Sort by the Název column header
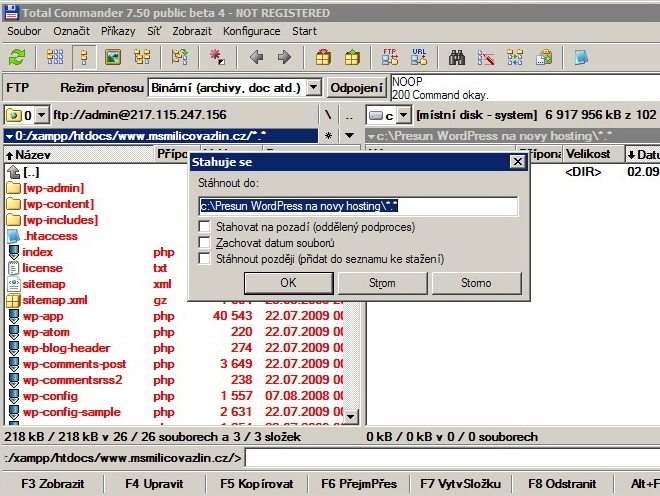 (79, 155)
